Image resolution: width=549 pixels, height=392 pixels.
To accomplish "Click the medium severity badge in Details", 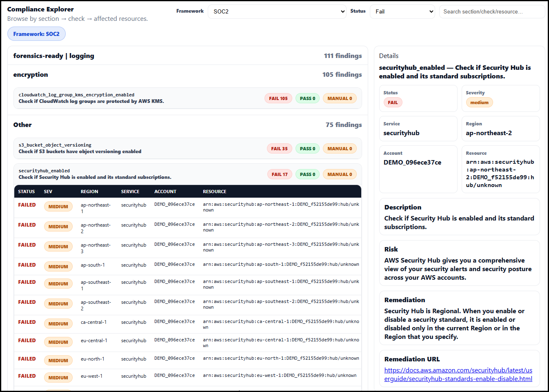I will click(479, 102).
